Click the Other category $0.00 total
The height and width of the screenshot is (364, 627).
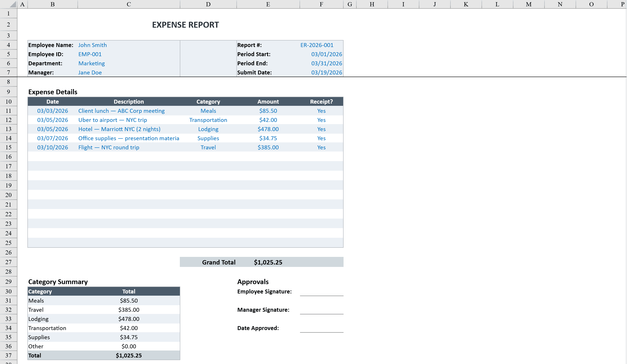(129, 346)
